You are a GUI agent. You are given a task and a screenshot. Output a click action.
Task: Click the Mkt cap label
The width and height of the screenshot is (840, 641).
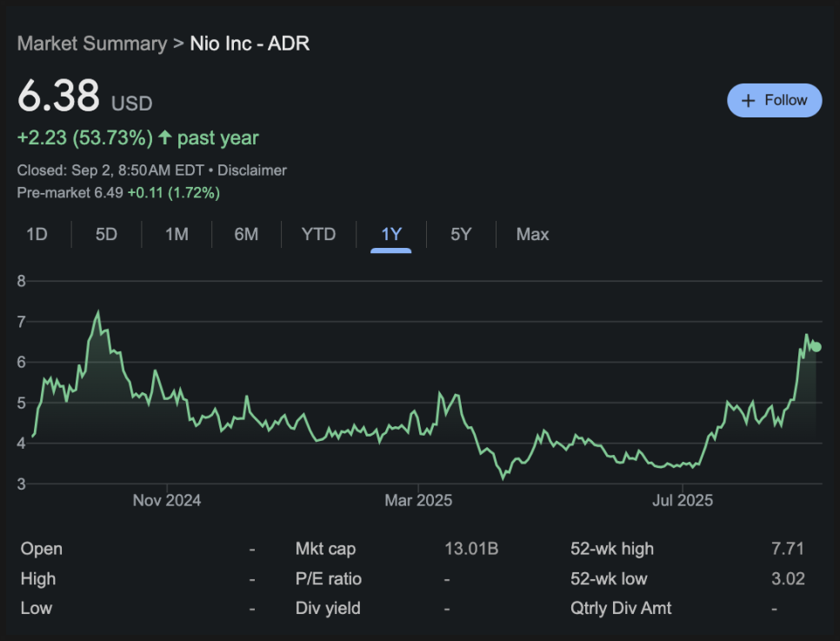[326, 549]
